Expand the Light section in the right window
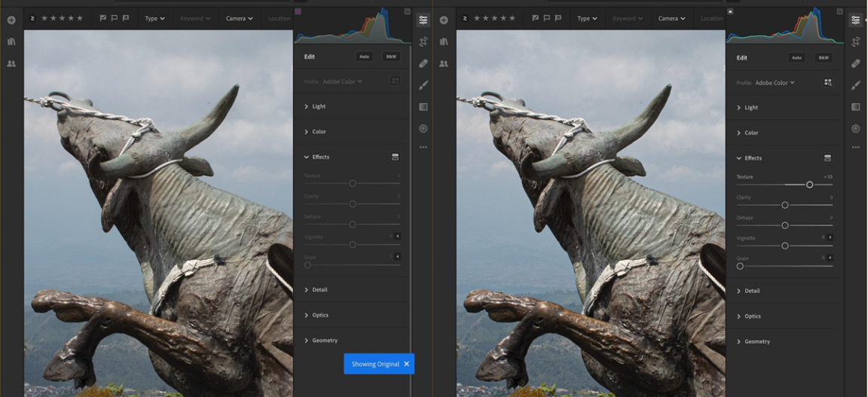 [751, 108]
